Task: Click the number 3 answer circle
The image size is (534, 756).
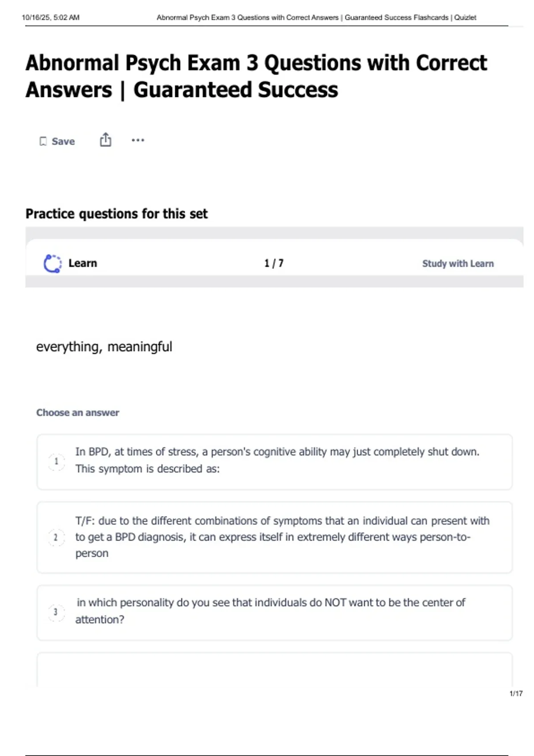Action: 56,612
